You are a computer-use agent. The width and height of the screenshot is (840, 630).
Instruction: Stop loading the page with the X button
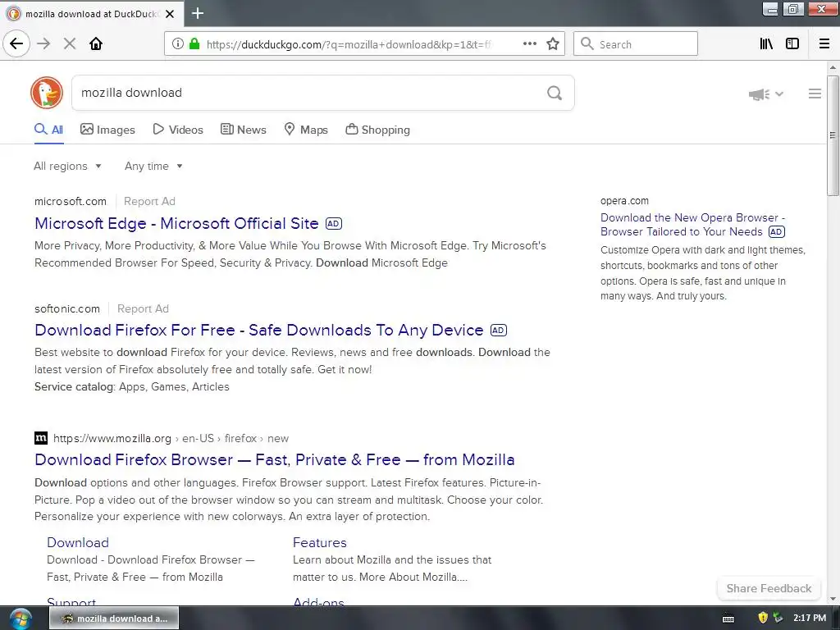coord(70,44)
